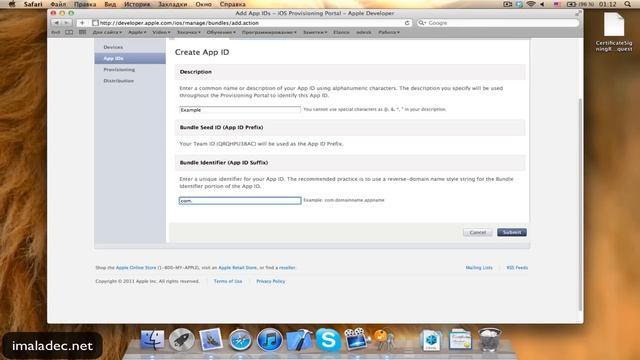Open the Mailing Lists link
640x360 pixels.
click(x=479, y=268)
